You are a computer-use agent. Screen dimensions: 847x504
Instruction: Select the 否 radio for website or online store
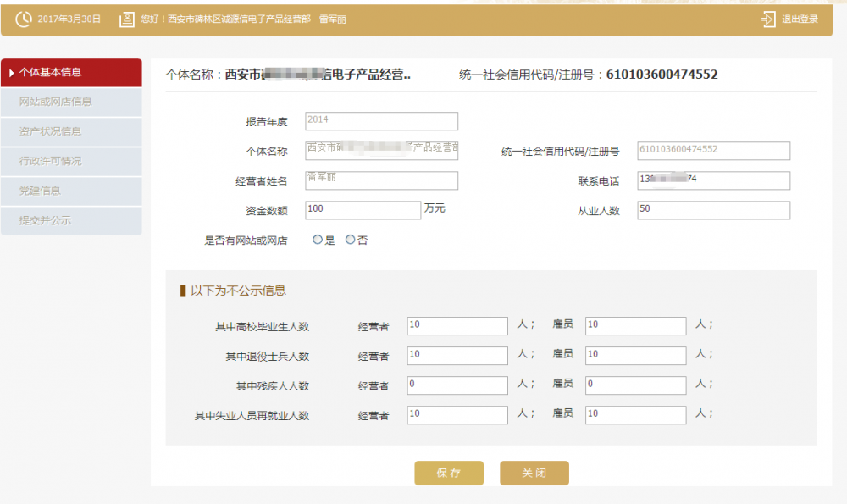[x=350, y=240]
